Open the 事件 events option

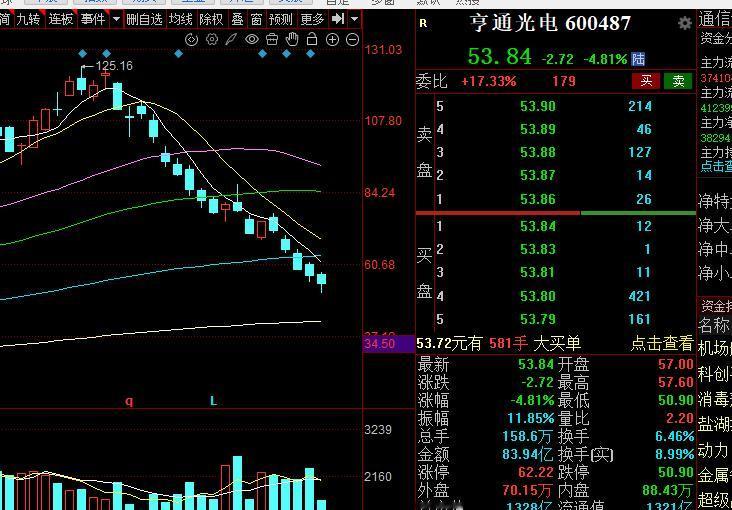click(92, 19)
